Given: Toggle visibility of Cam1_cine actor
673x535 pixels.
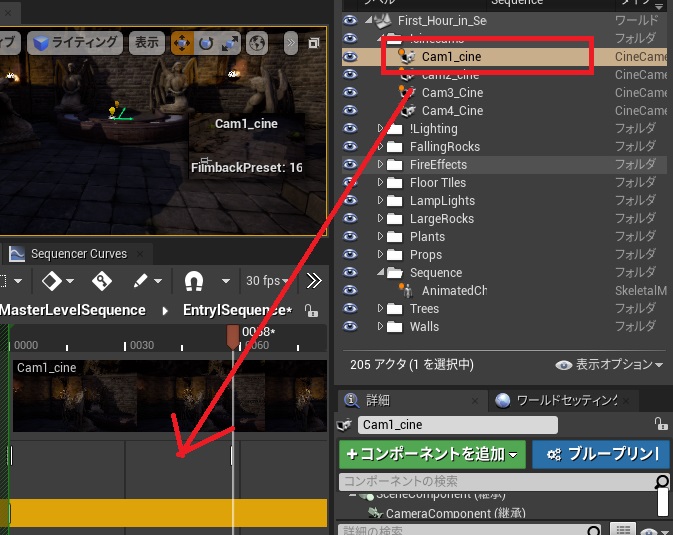Looking at the screenshot, I should (x=350, y=56).
